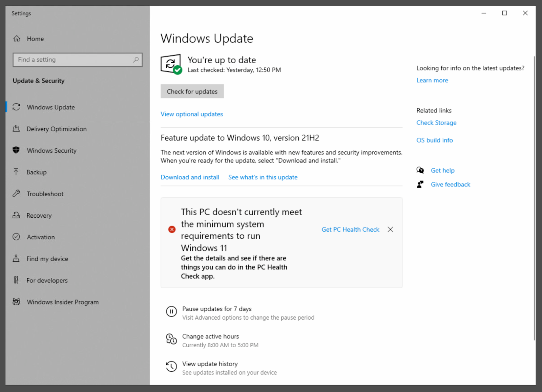Click the Recovery icon in sidebar
The width and height of the screenshot is (542, 392).
16,215
